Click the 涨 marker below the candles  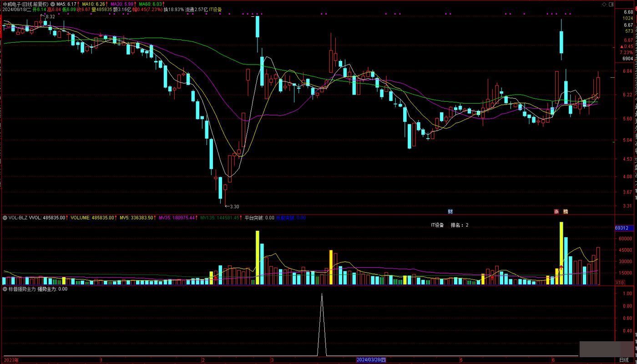point(556,211)
